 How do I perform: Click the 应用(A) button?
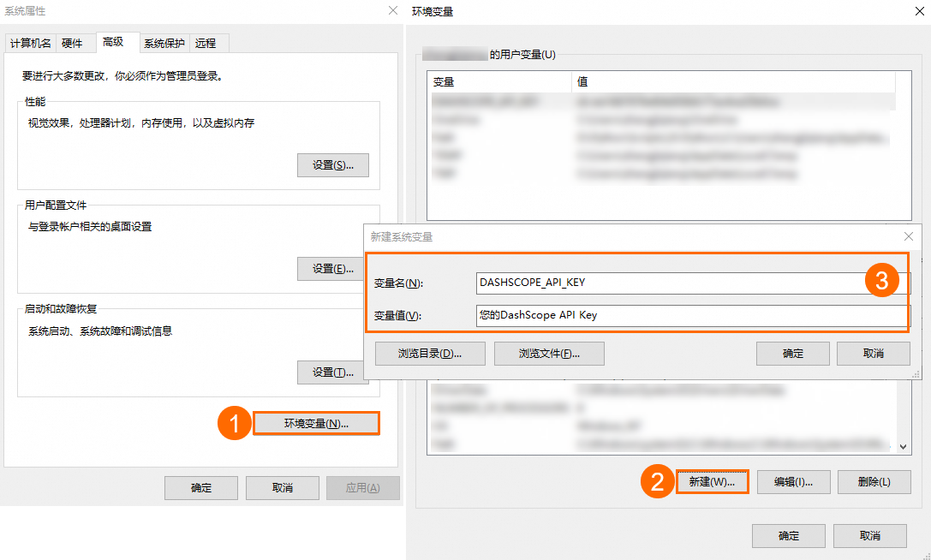click(363, 487)
